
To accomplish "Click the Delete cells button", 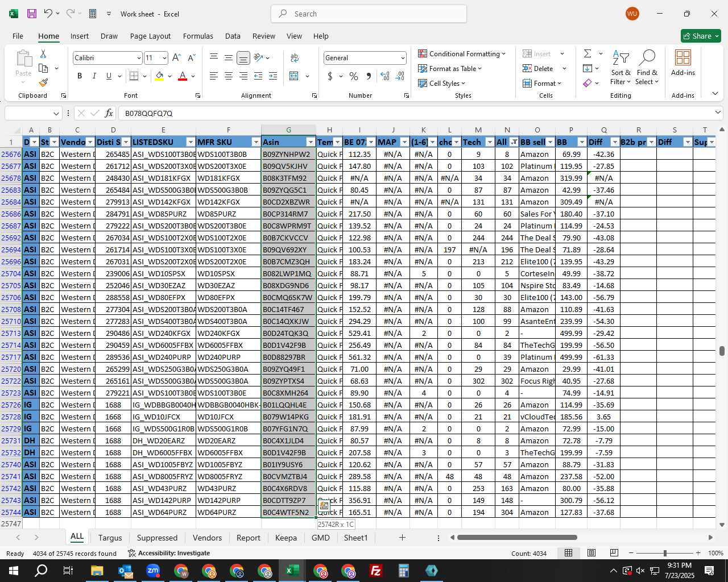I will point(538,68).
